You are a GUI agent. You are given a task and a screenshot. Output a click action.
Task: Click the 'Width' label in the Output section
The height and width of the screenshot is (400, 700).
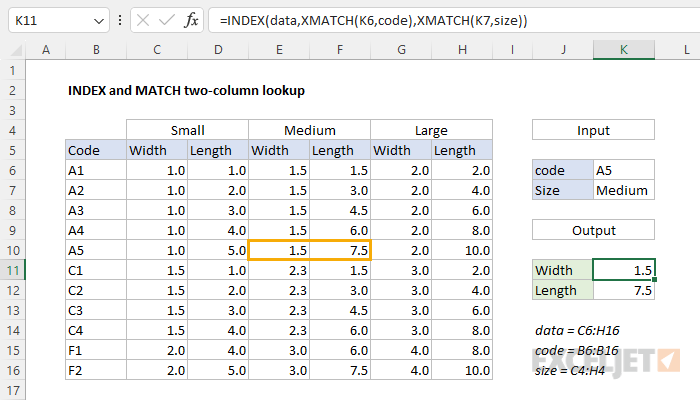click(x=563, y=271)
